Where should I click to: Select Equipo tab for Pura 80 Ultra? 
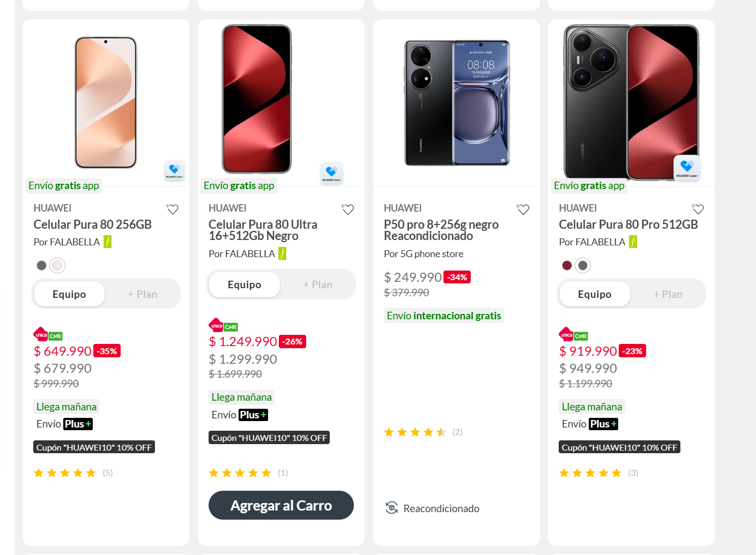pos(244,284)
